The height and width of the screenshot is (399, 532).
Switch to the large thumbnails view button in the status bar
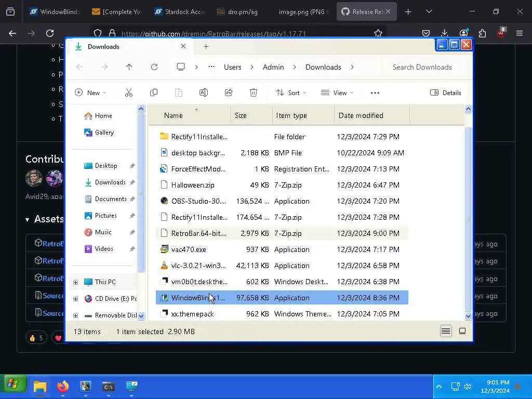(462, 331)
